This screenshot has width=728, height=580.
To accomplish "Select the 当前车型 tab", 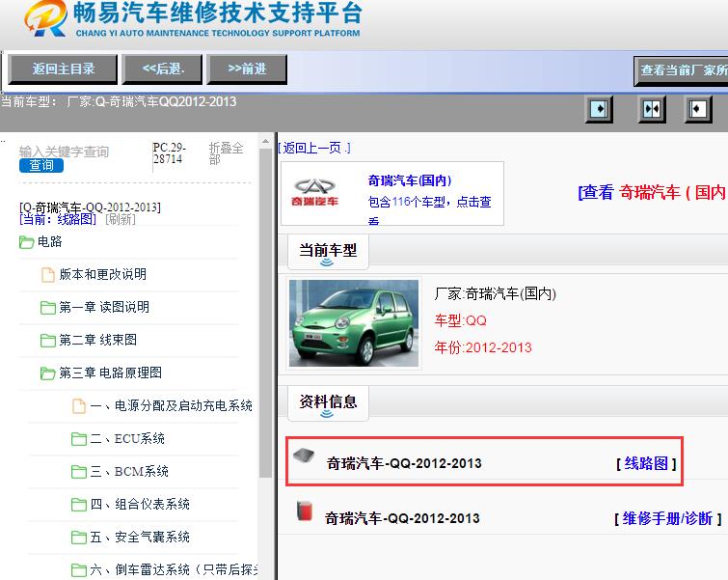I will 328,251.
